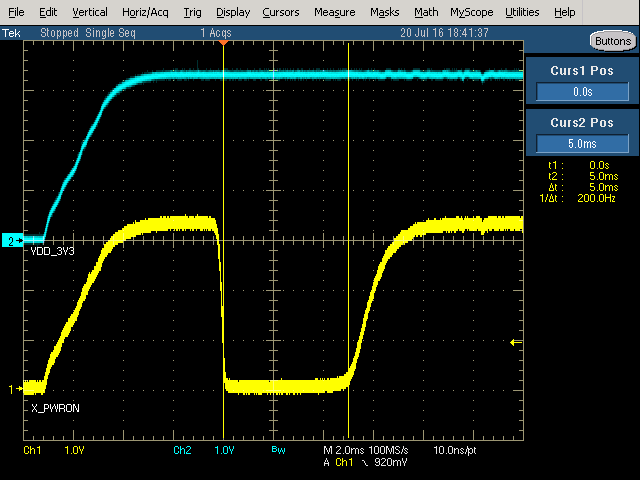This screenshot has width=640, height=480.
Task: Click the Tek logo in status bar
Action: pyautogui.click(x=12, y=32)
